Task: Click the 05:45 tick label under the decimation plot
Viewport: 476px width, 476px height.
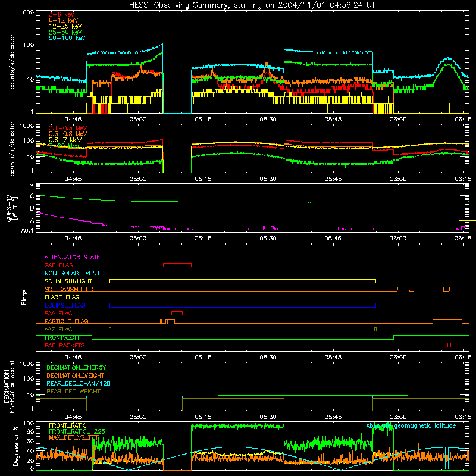Action: (x=333, y=417)
